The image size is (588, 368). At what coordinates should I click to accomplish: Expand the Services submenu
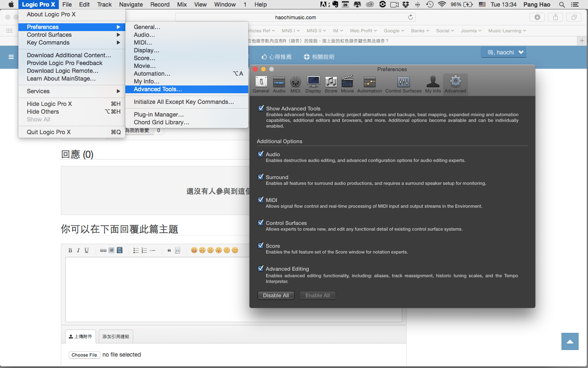(72, 91)
